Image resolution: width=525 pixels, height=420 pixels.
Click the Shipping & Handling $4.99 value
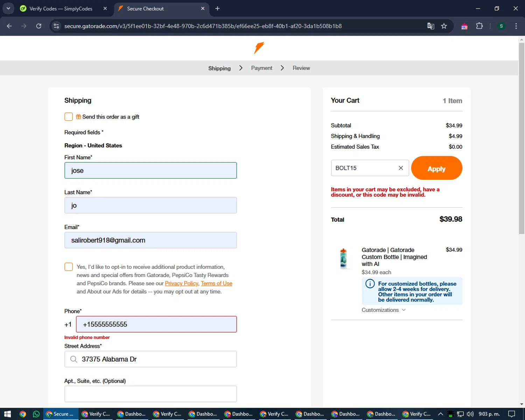pos(455,136)
